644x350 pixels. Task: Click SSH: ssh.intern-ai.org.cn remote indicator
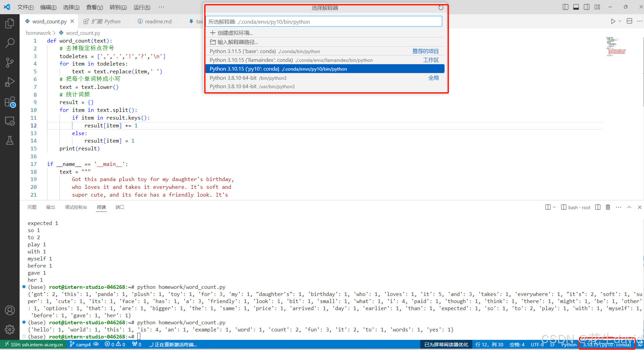click(34, 345)
